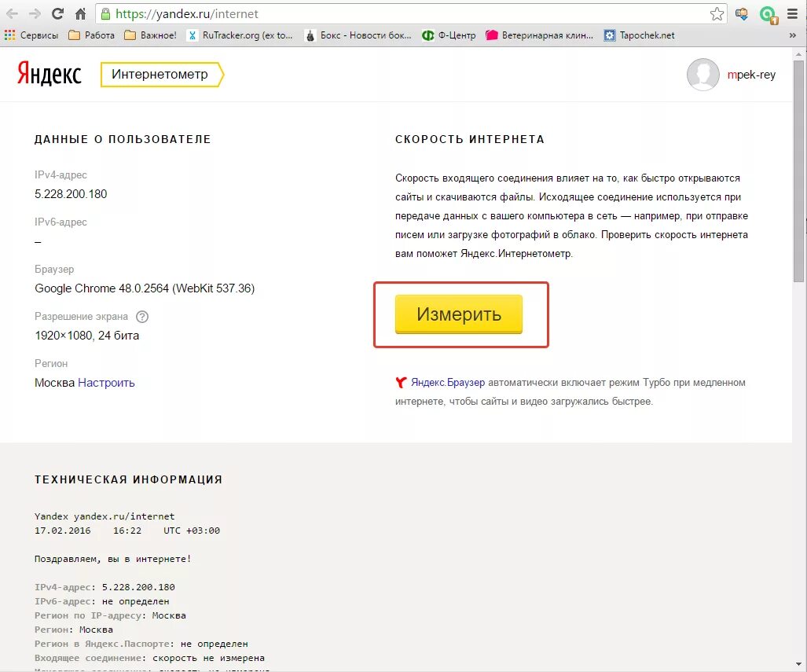Image resolution: width=807 pixels, height=672 pixels.
Task: Go to the browser Home icon
Action: click(80, 14)
